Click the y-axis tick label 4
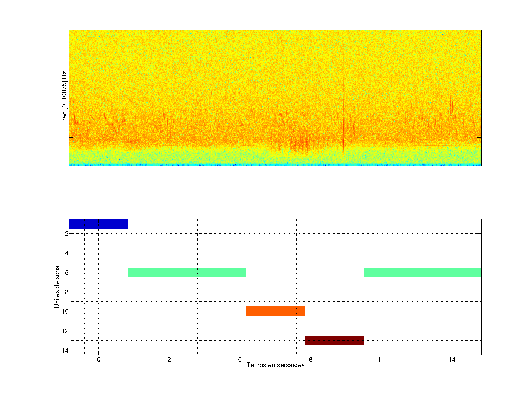 (x=67, y=253)
